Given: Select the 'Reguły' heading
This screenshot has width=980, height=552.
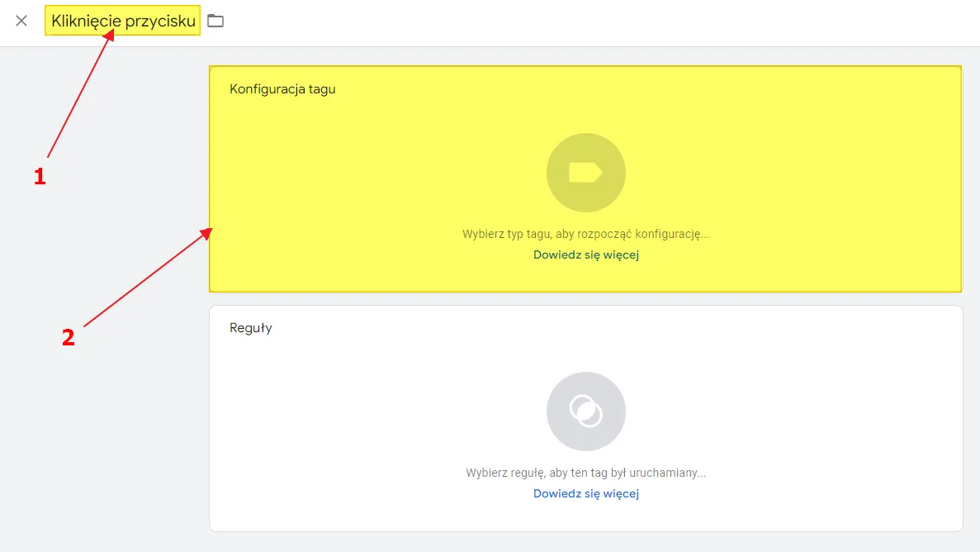Looking at the screenshot, I should point(251,328).
